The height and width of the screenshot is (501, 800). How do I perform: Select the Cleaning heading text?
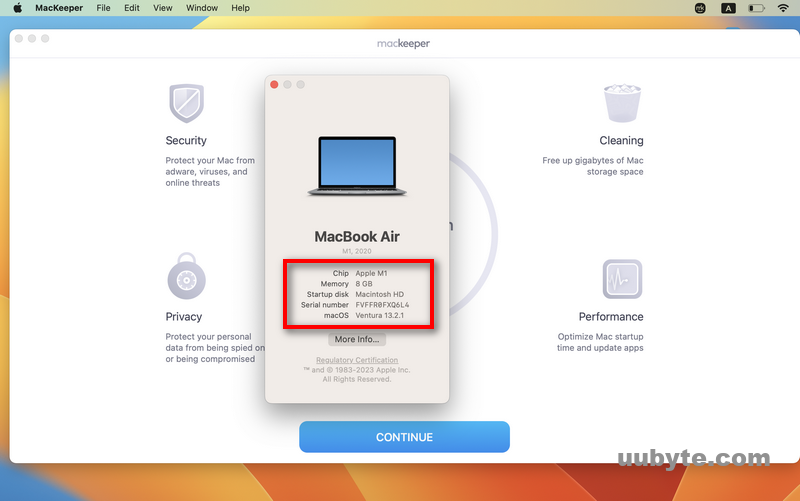coord(621,140)
